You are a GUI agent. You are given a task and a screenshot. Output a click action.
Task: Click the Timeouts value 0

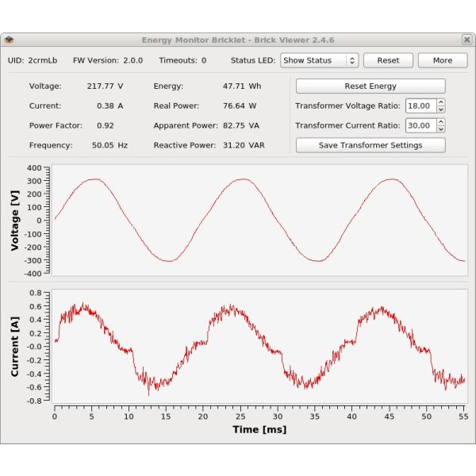(204, 60)
